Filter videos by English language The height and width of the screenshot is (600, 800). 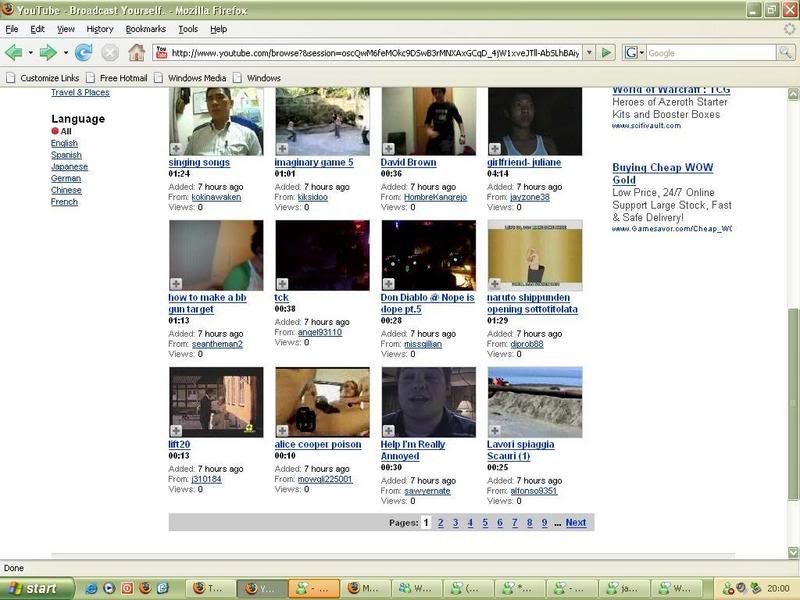click(x=64, y=143)
